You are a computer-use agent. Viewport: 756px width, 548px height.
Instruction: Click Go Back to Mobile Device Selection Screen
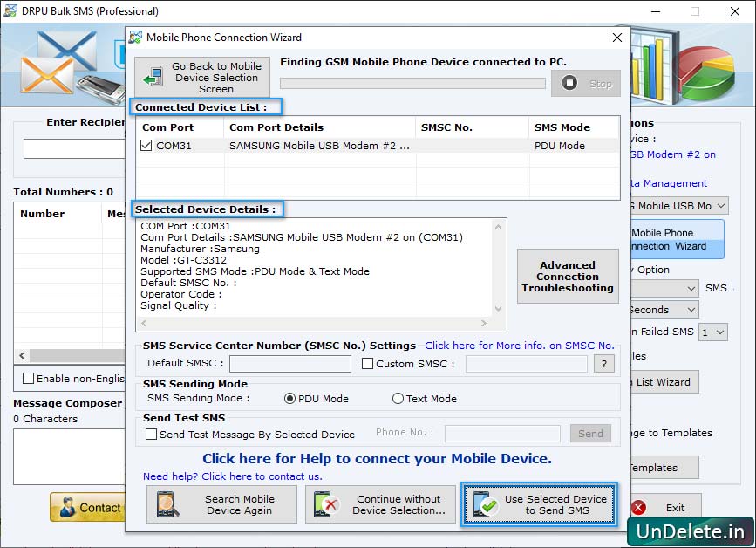[x=202, y=77]
